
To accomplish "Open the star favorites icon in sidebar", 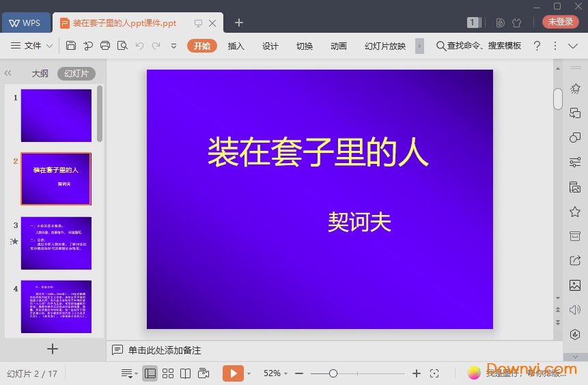I will coord(574,212).
